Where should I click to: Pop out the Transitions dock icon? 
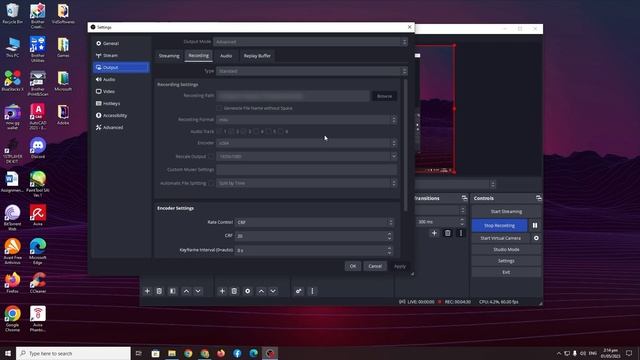click(464, 198)
